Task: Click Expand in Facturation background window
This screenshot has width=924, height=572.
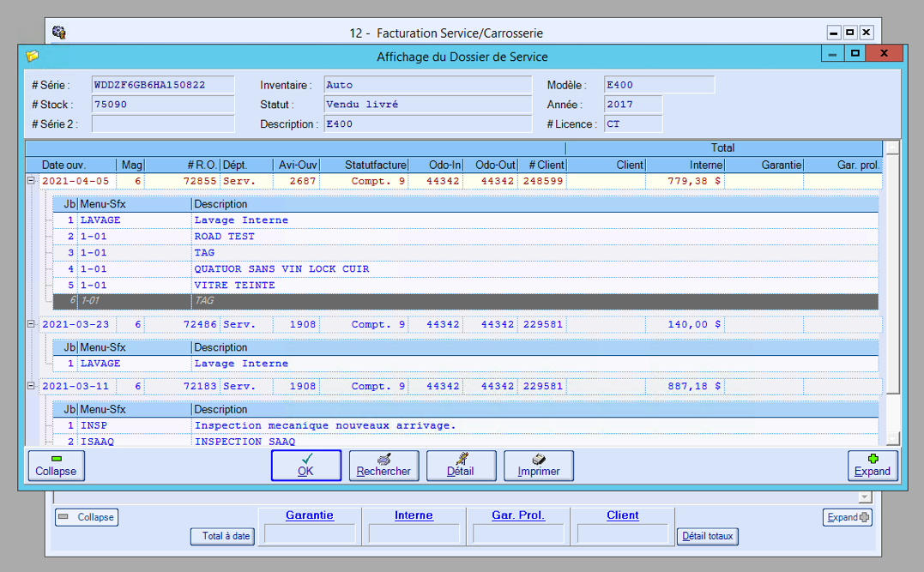Action: 848,516
